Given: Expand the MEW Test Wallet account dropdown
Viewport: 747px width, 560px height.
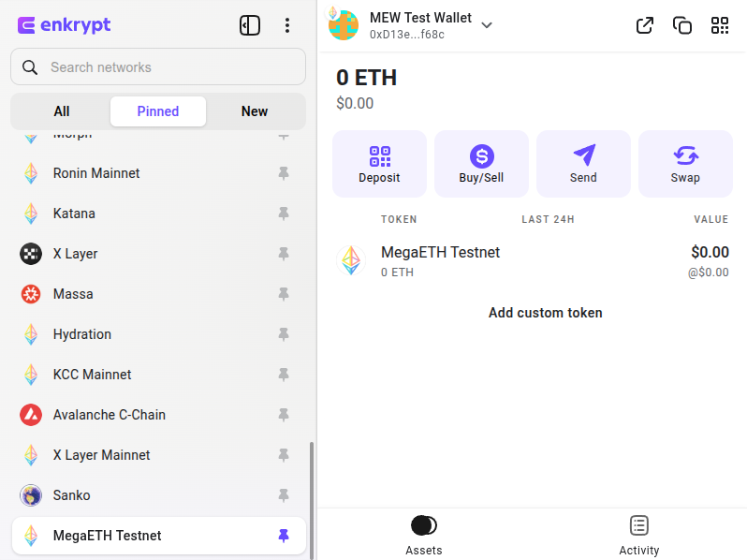Looking at the screenshot, I should click(x=487, y=25).
